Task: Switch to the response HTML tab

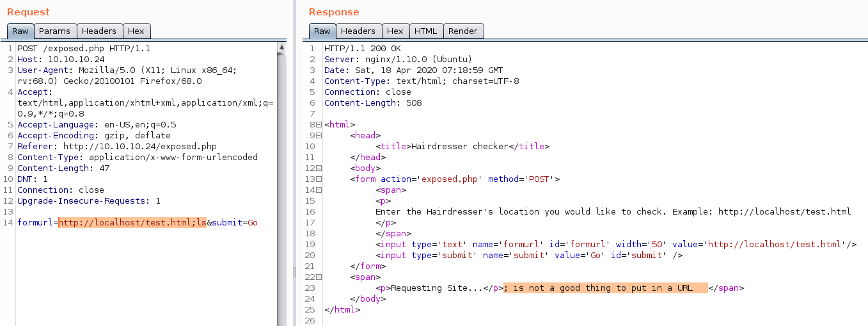Action: 425,31
